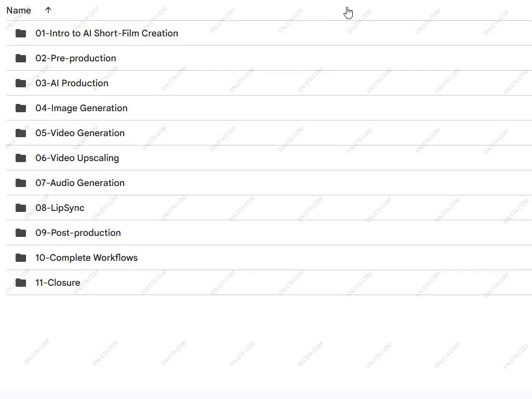Screen dimensions: 532x399
Task: Click the 04-Image Generation folder icon
Action: [x=21, y=108]
